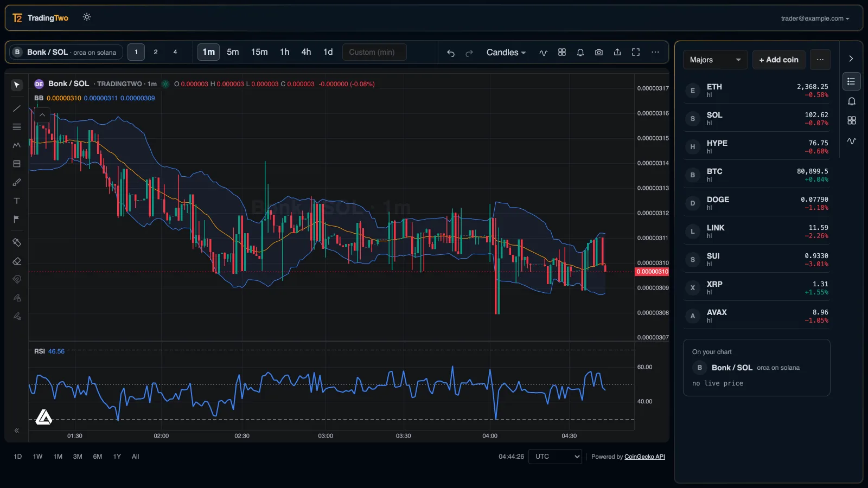
Task: Select the flag marker tool
Action: point(17,219)
